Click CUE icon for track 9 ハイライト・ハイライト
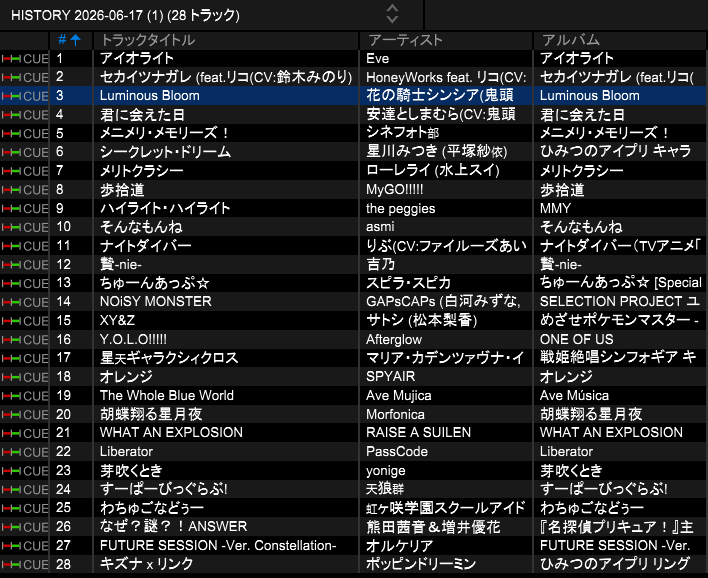This screenshot has width=708, height=578. [x=24, y=209]
